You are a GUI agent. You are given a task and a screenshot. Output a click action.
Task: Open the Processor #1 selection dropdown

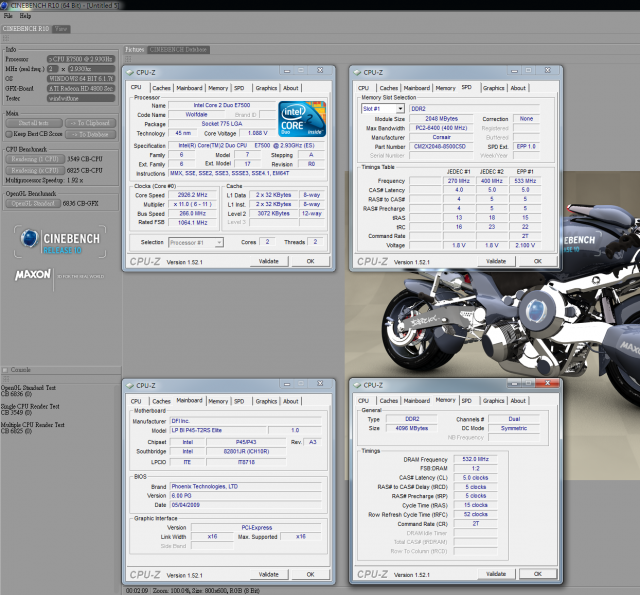tap(196, 243)
